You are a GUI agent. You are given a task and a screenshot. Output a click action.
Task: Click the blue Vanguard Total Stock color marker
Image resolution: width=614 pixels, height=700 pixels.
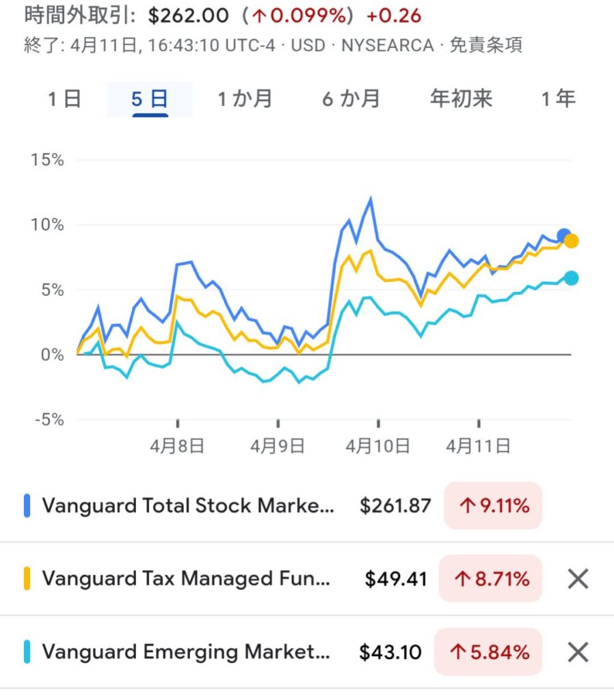tap(27, 506)
